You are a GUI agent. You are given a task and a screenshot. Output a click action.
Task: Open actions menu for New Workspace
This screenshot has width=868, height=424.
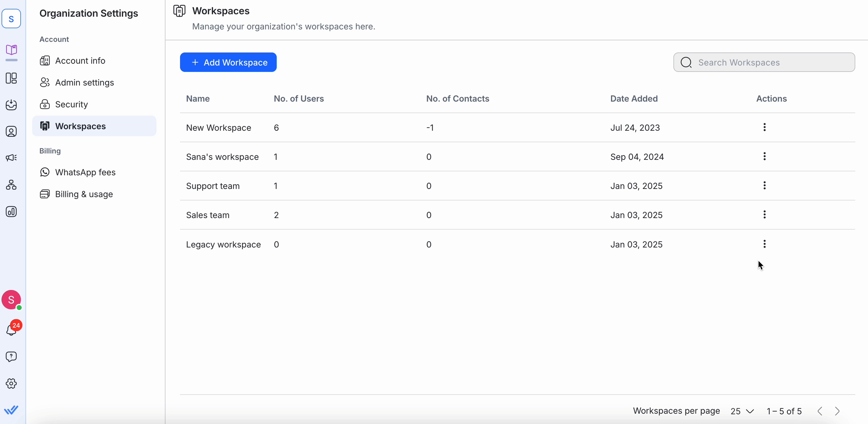[764, 127]
